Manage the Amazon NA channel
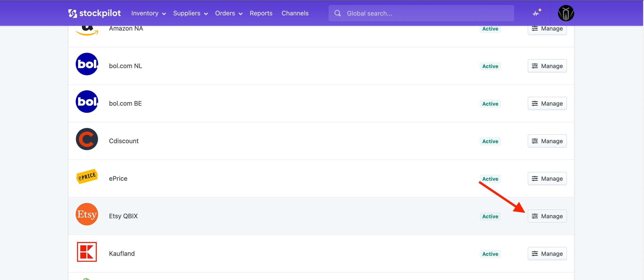Viewport: 644px width, 280px height. pos(547,30)
